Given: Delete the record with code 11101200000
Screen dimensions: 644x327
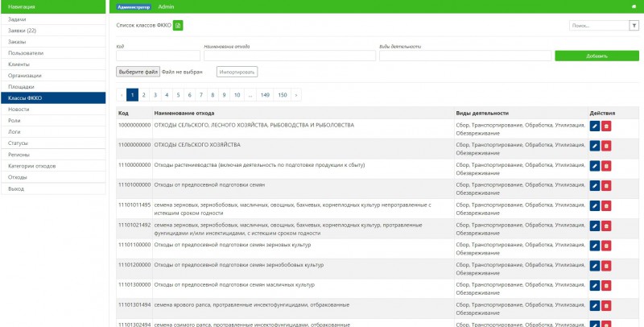Looking at the screenshot, I should click(606, 266).
